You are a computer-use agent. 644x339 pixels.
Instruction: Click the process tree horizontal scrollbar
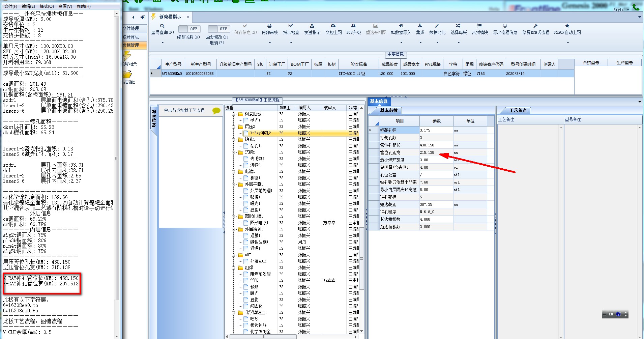(263, 337)
